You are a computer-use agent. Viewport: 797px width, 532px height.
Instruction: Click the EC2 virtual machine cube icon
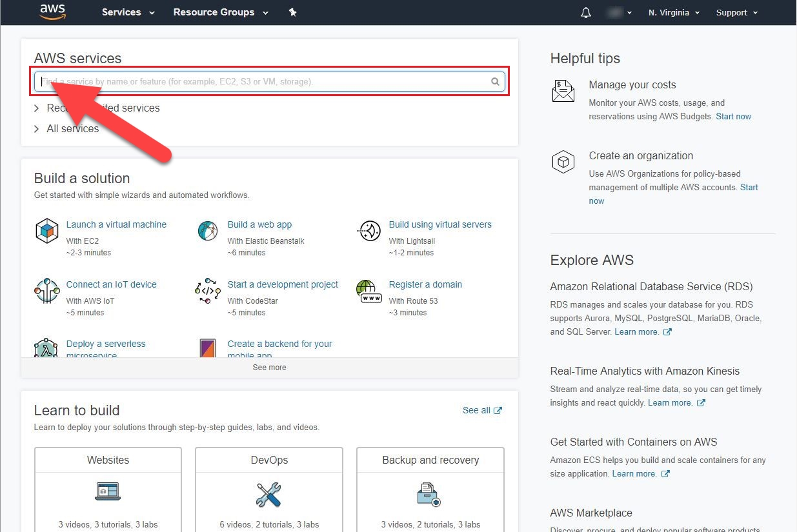pos(47,231)
